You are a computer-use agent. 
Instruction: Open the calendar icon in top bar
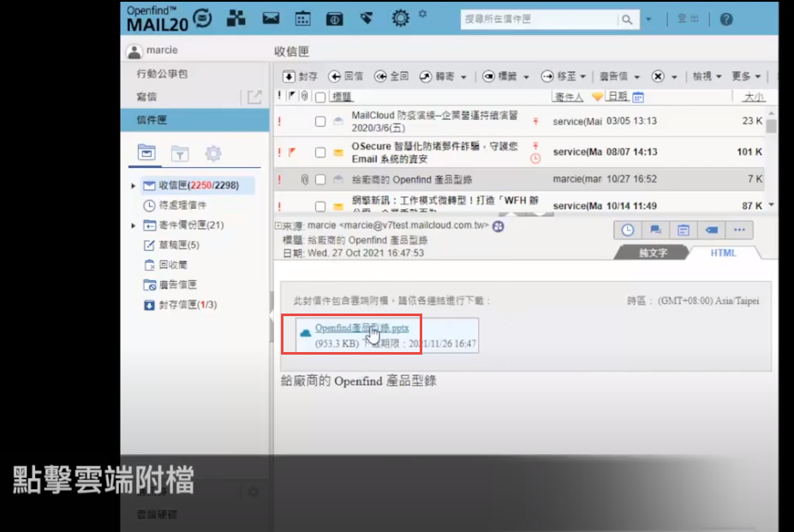tap(303, 19)
